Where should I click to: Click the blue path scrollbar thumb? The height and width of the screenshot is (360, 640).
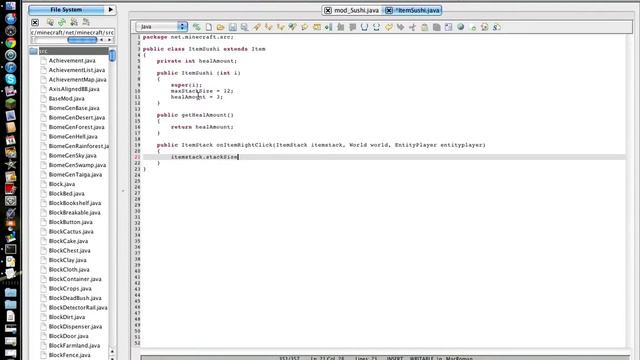(x=82, y=40)
